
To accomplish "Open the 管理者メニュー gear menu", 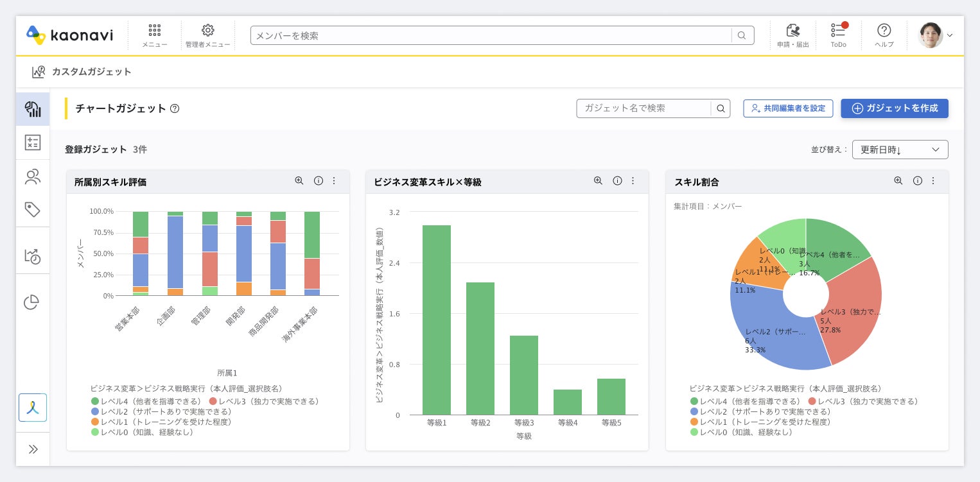I will (207, 36).
